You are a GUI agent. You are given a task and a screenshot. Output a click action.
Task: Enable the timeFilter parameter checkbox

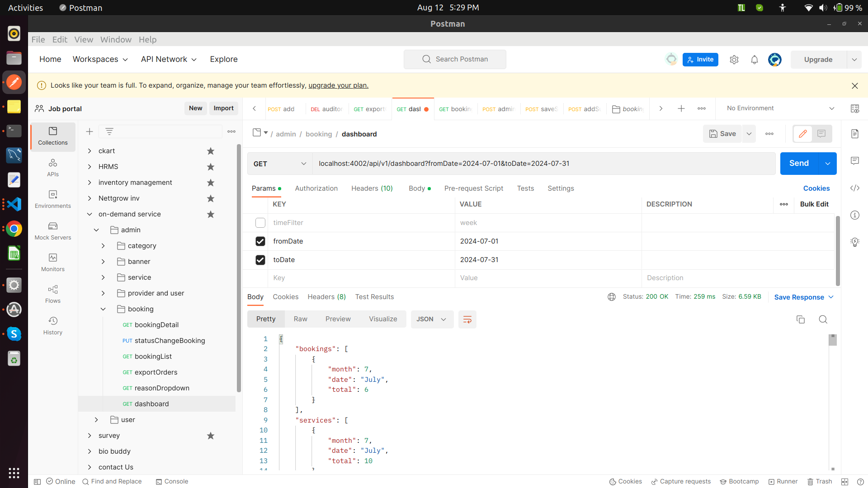[x=260, y=223]
